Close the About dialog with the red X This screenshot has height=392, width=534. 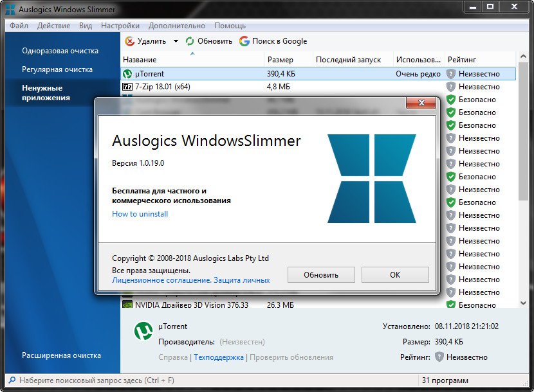click(421, 103)
